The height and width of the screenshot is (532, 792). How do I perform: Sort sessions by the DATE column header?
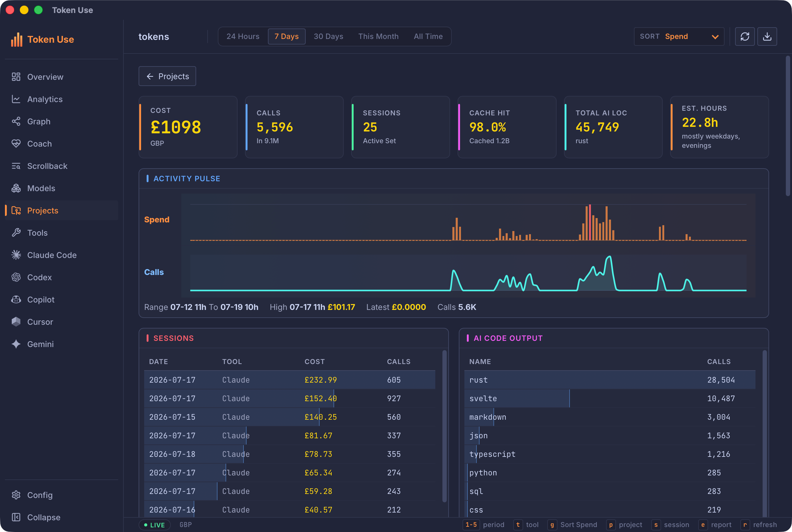point(158,362)
